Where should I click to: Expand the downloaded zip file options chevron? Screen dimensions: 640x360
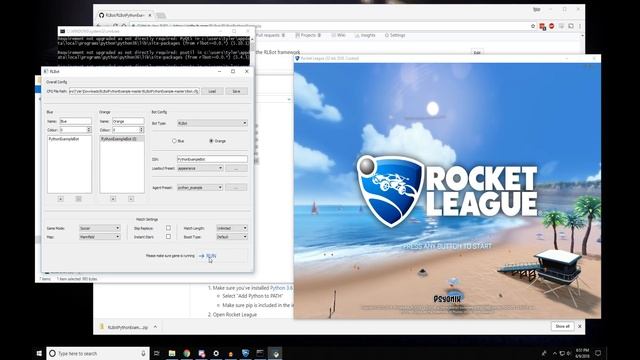click(156, 327)
